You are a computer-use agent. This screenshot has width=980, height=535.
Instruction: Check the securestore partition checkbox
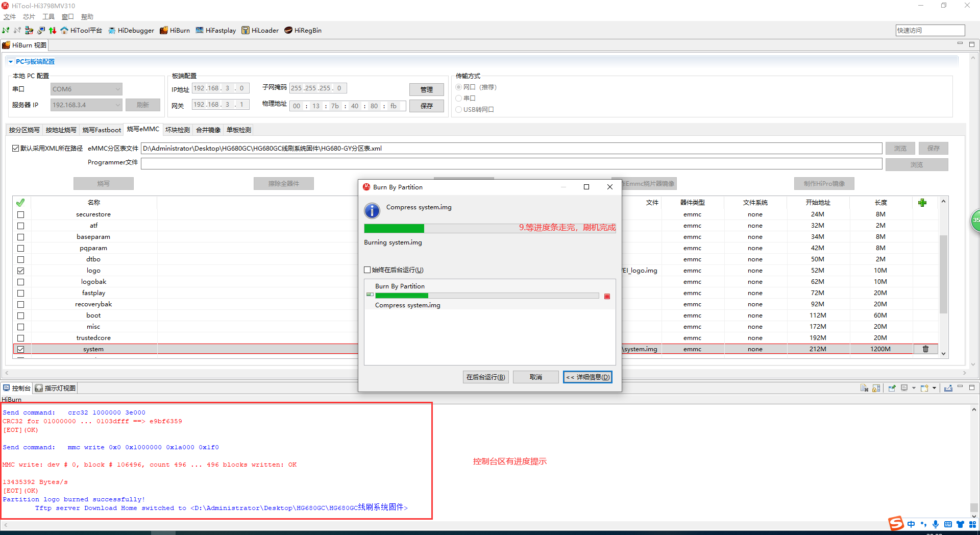pos(21,215)
